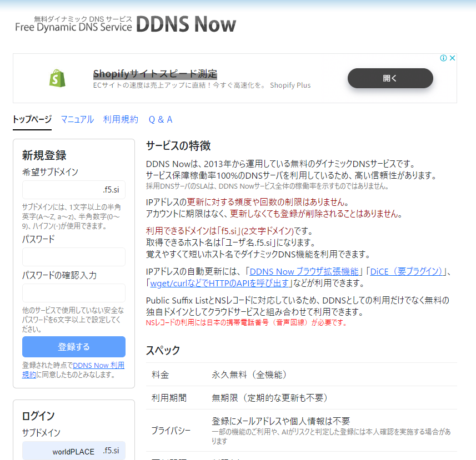This screenshot has height=460, width=476.
Task: Click the スペック heading
Action: pos(163,350)
